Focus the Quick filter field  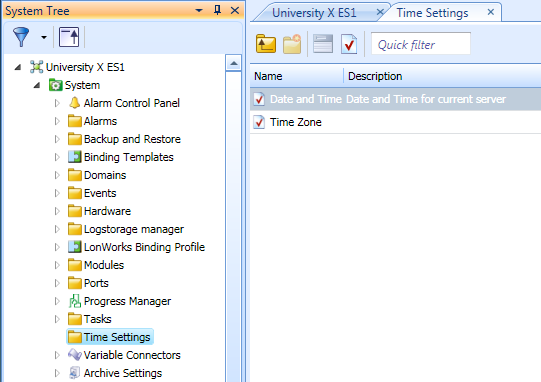coord(421,43)
